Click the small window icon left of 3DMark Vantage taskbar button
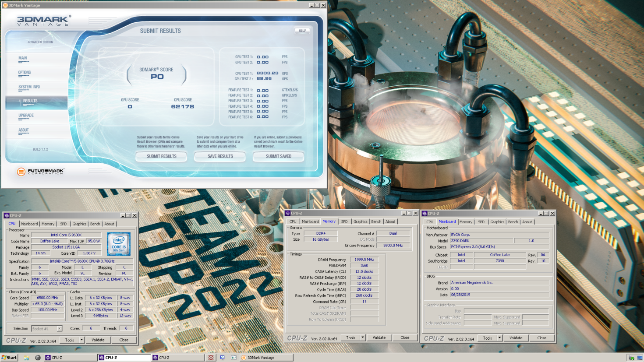Screen dimensions: 644x362 coord(234,358)
